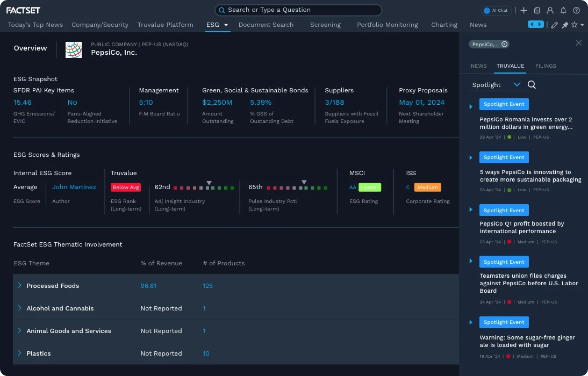Click the star icon to favorite this view
Image resolution: width=588 pixels, height=376 pixels.
573,25
